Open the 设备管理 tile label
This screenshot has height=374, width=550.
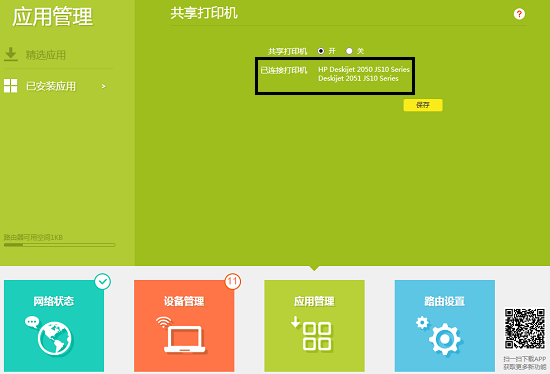click(184, 301)
